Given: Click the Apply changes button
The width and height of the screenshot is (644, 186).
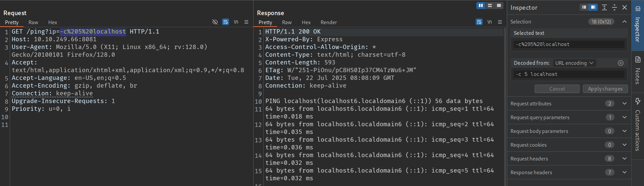Looking at the screenshot, I should [x=605, y=89].
